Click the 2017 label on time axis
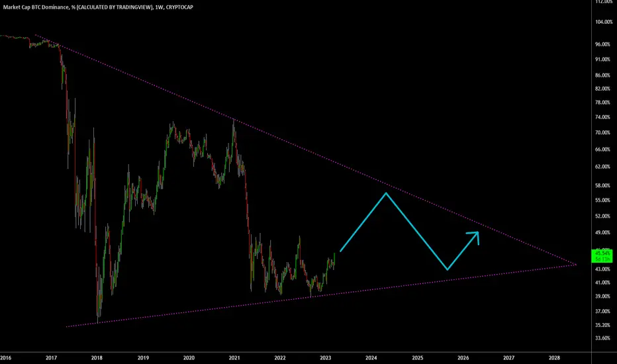617x364 pixels. [x=51, y=357]
